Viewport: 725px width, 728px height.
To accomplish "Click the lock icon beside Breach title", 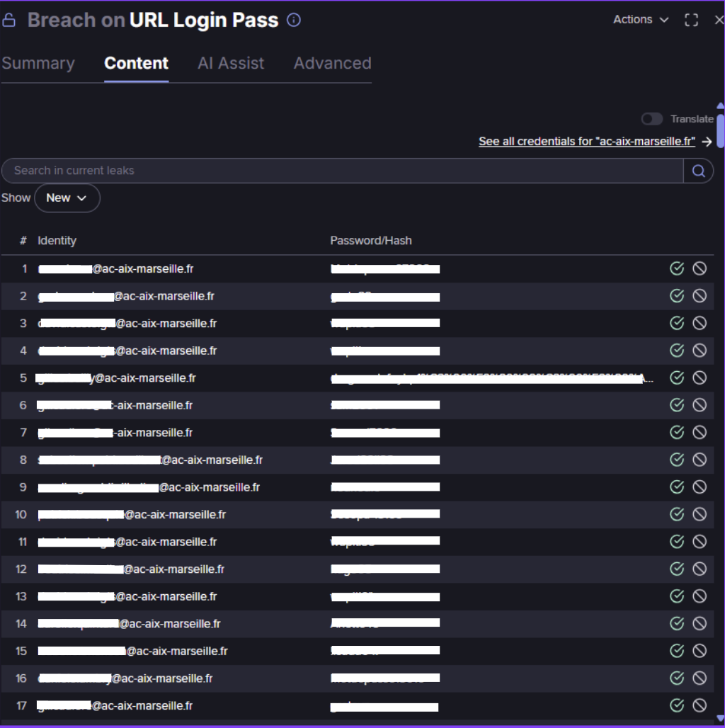I will [9, 21].
